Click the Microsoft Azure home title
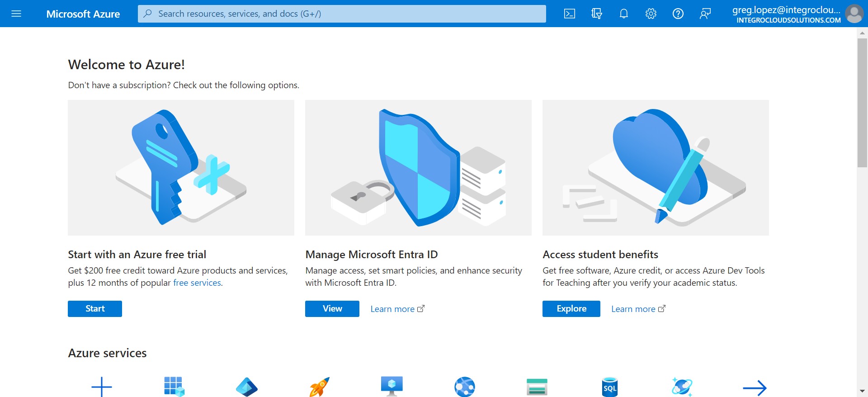 click(x=83, y=14)
